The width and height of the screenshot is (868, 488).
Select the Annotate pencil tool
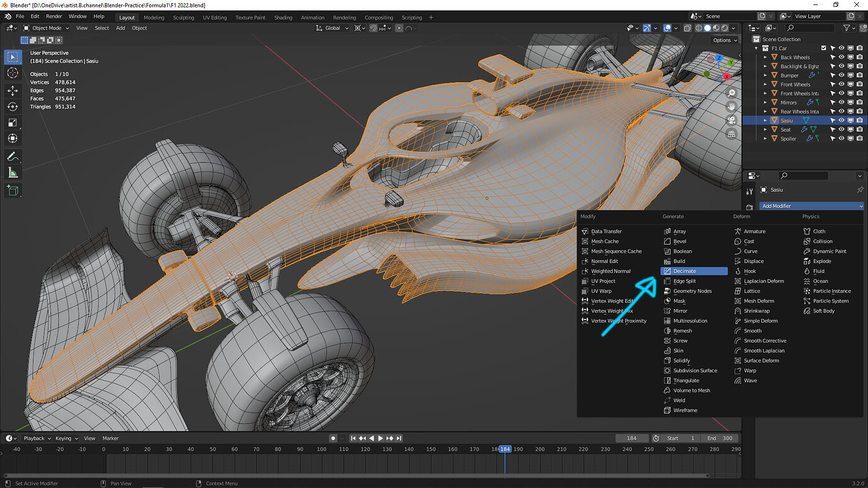13,156
